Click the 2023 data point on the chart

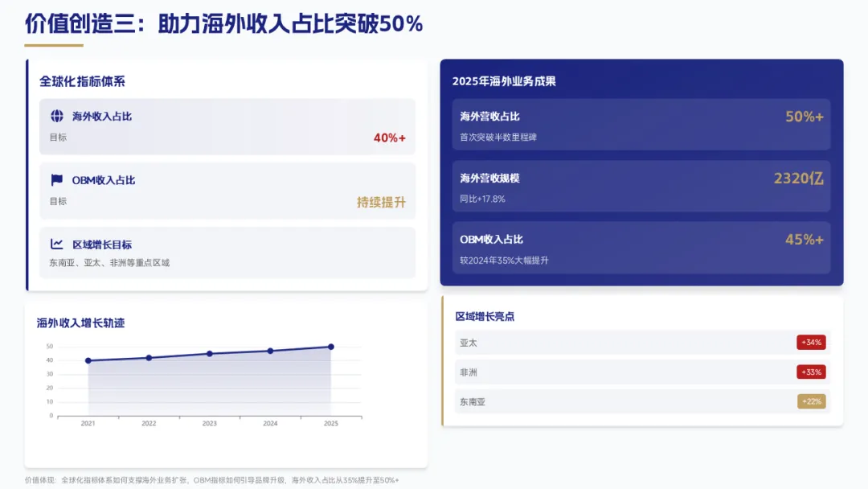(209, 353)
